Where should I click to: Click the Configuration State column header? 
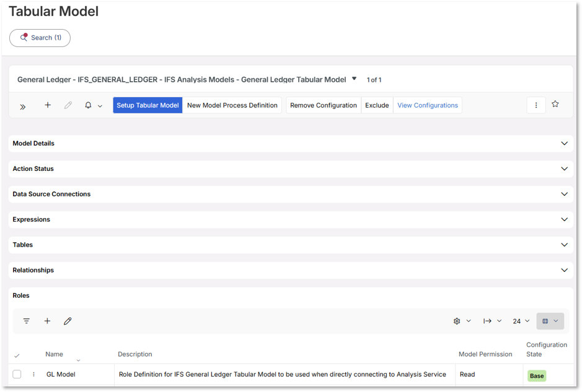(x=547, y=349)
